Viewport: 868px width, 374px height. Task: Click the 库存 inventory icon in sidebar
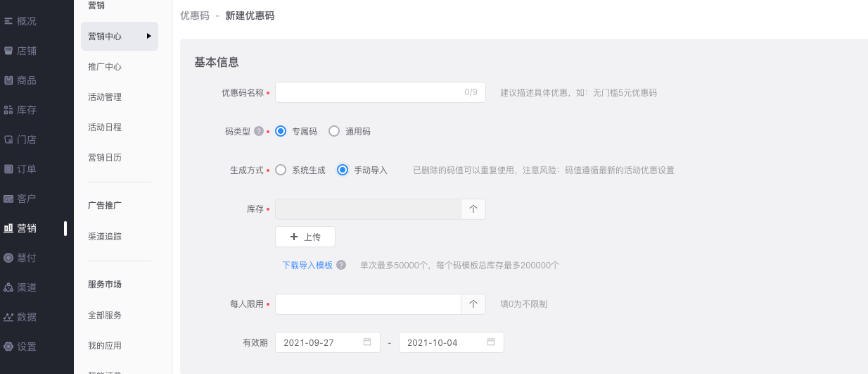tap(8, 110)
